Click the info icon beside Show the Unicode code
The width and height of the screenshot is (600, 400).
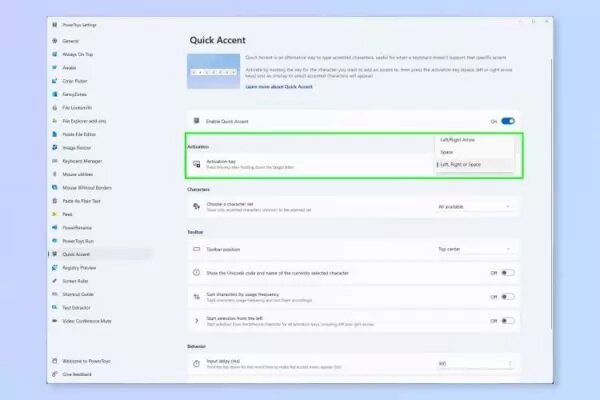(197, 273)
